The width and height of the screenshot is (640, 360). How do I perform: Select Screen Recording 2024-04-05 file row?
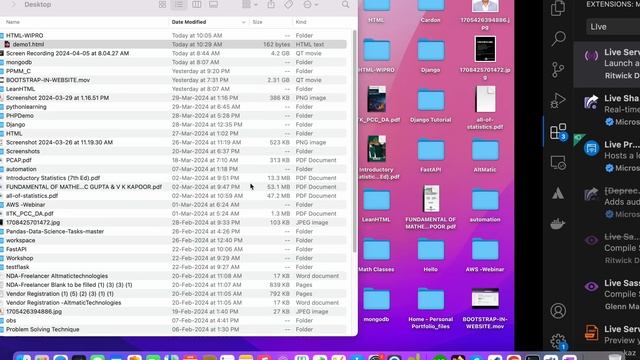click(x=173, y=53)
